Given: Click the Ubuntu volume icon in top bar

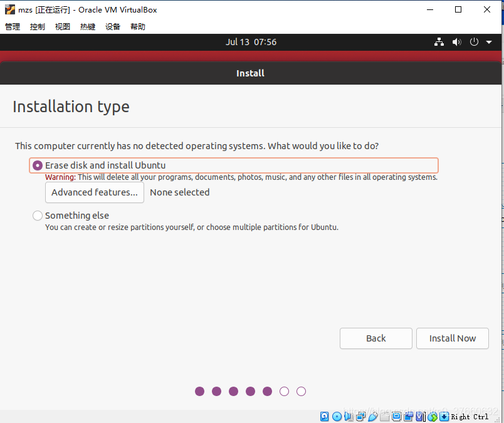Looking at the screenshot, I should (x=457, y=42).
